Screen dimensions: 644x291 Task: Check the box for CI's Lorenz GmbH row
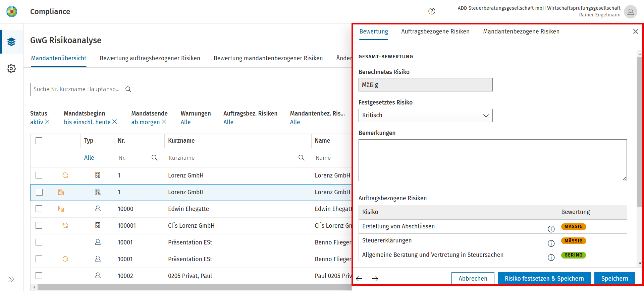pyautogui.click(x=39, y=225)
